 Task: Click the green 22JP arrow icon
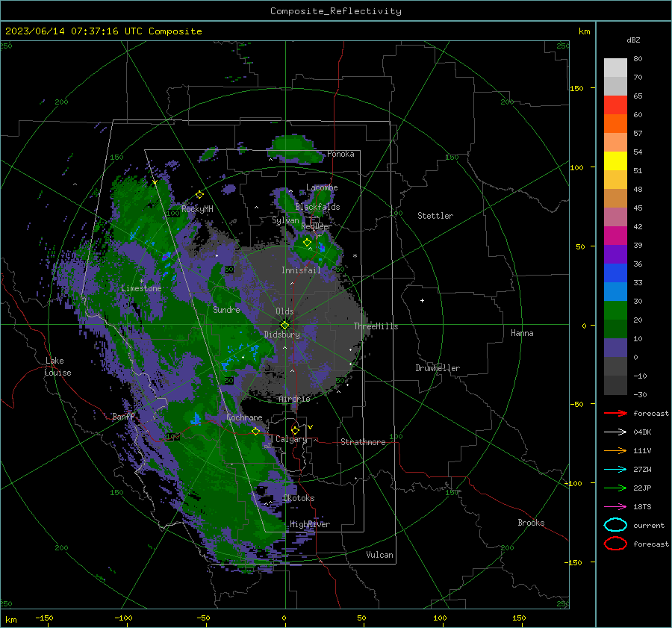[x=615, y=488]
